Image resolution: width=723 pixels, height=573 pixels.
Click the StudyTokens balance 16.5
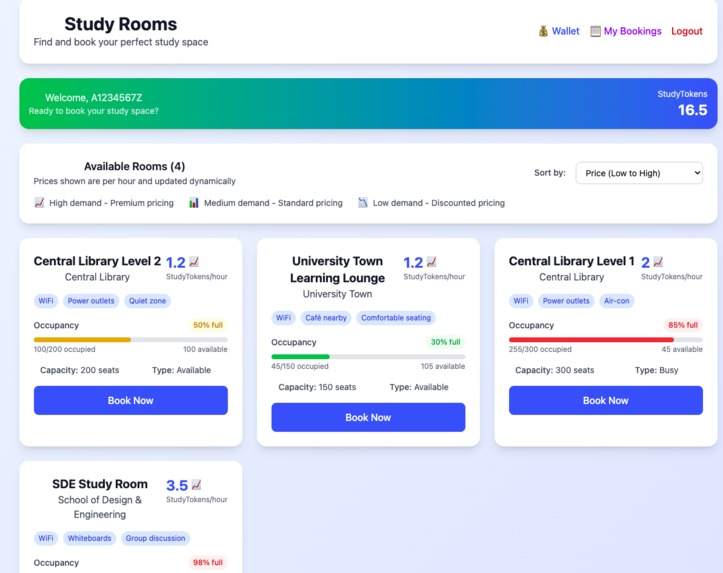tap(692, 110)
